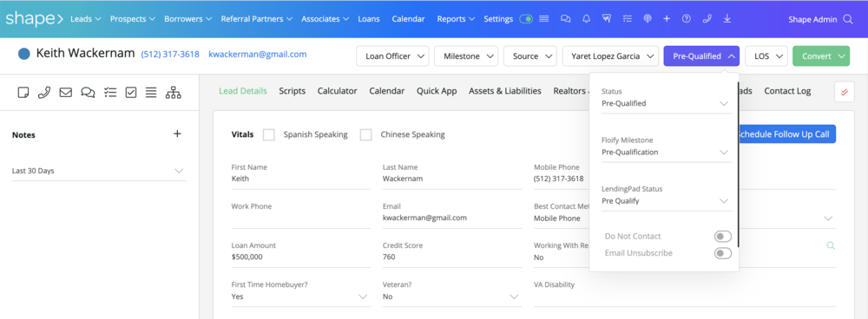Click the red double-check icon button
The width and height of the screenshot is (868, 319).
click(x=845, y=92)
